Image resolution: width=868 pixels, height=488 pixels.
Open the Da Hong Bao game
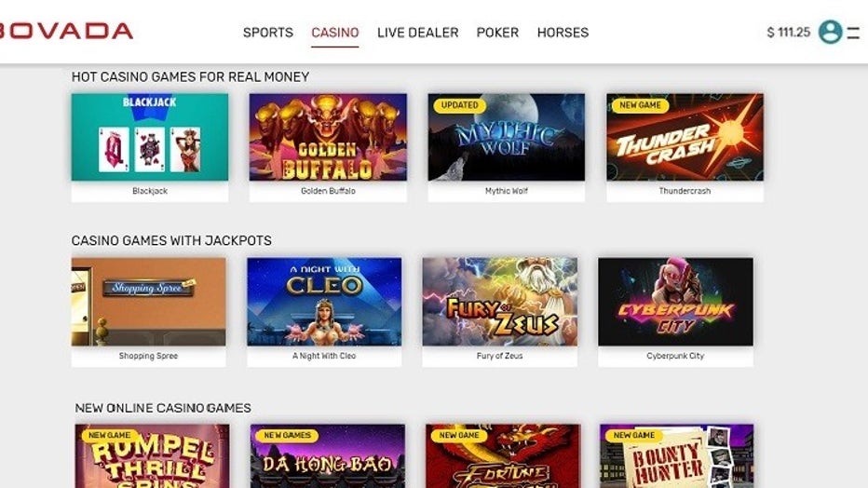click(328, 456)
